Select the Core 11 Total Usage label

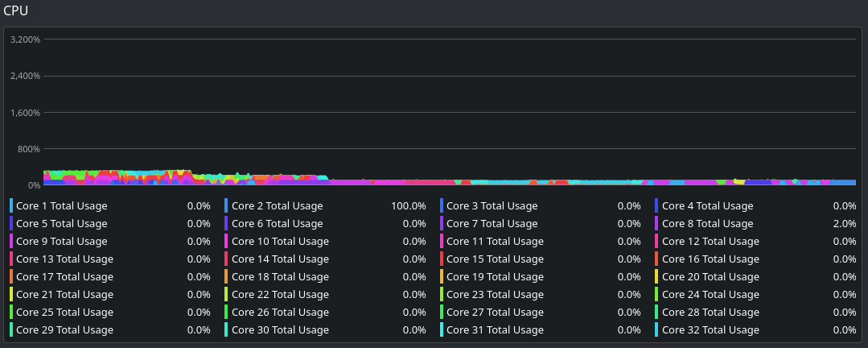tap(495, 241)
